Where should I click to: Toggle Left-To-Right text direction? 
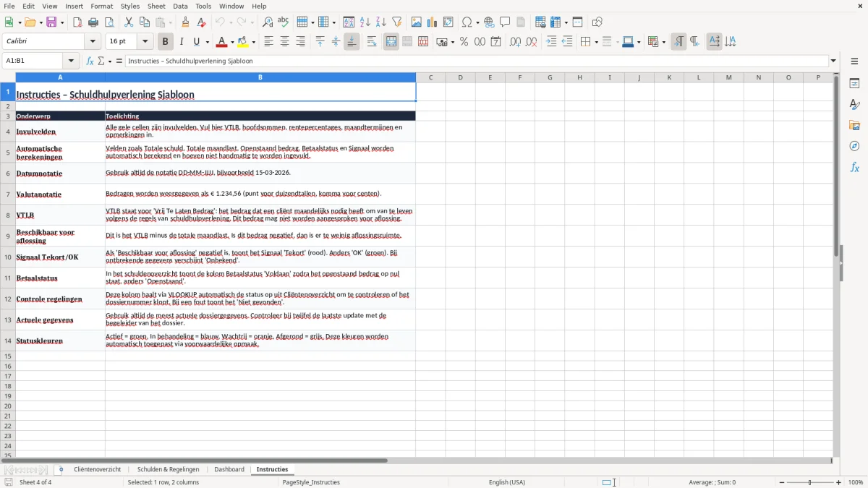(678, 42)
